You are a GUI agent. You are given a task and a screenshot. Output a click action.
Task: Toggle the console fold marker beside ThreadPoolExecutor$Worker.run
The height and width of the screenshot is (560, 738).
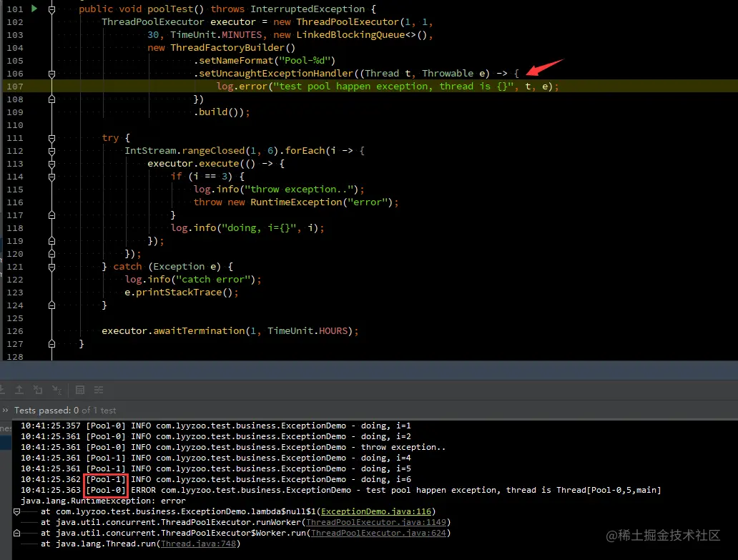(17, 533)
